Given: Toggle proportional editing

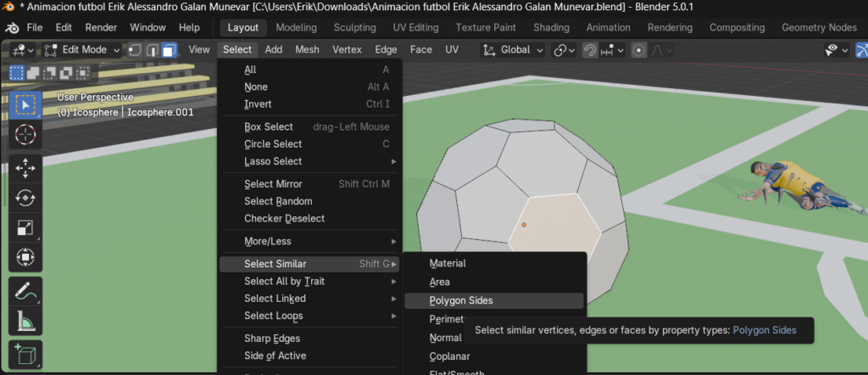Looking at the screenshot, I should coord(639,50).
